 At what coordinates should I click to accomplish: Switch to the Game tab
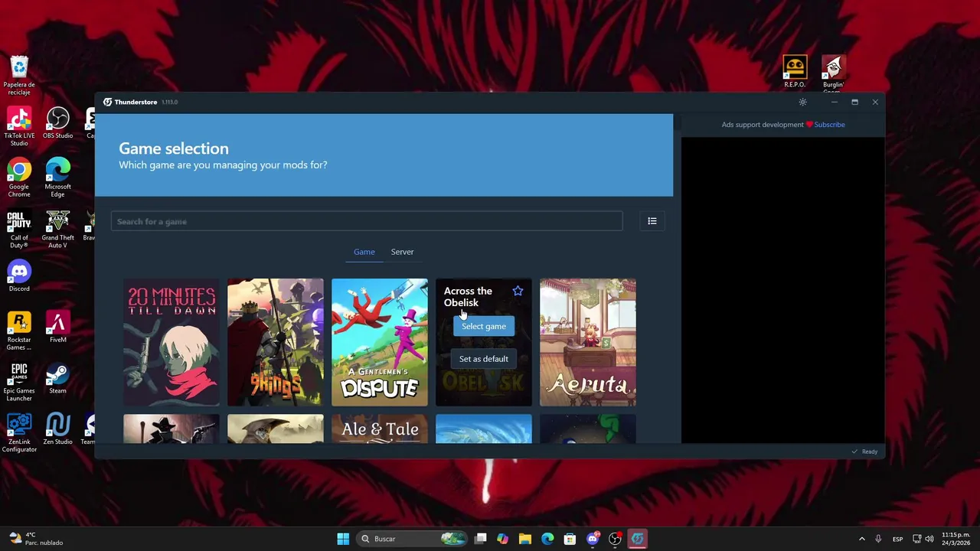coord(364,252)
